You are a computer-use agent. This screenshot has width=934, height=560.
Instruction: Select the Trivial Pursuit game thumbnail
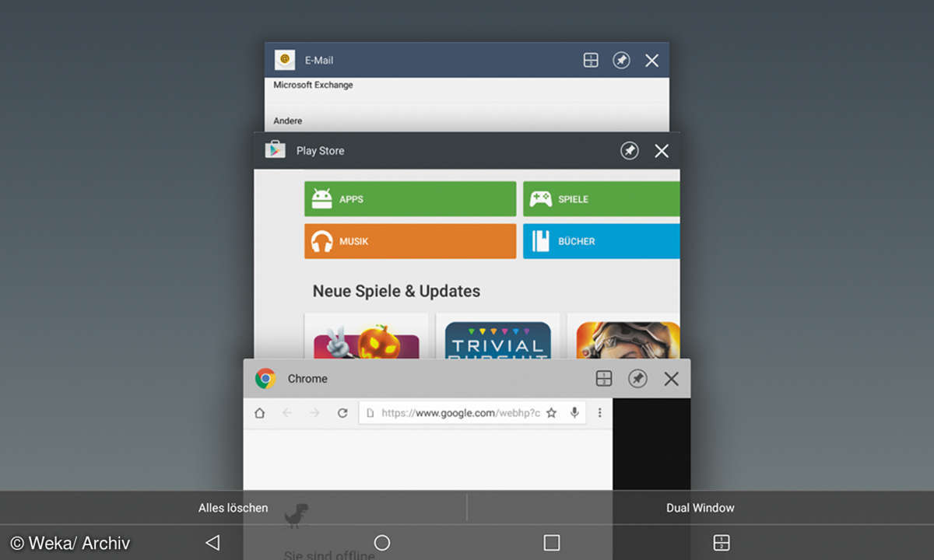pyautogui.click(x=497, y=341)
